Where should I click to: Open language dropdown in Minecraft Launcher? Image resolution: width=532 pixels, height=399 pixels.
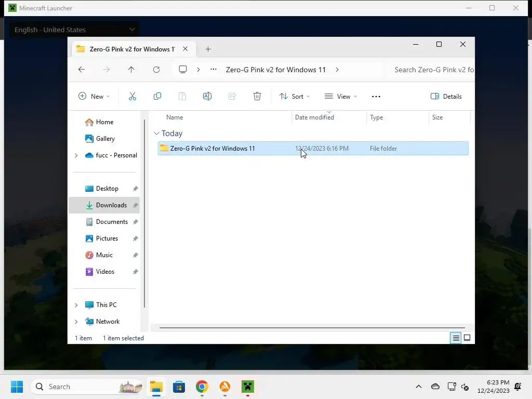point(74,30)
